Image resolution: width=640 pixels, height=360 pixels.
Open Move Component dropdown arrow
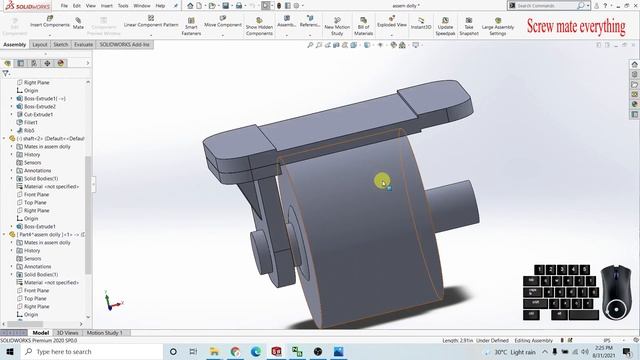point(223,35)
